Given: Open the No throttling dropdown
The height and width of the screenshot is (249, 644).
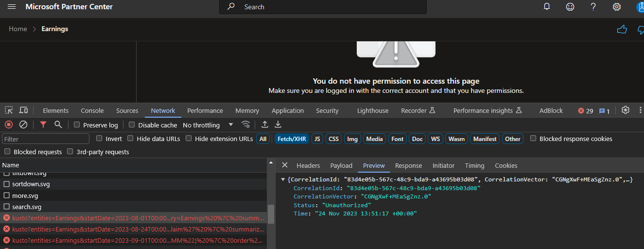Looking at the screenshot, I should point(208,125).
